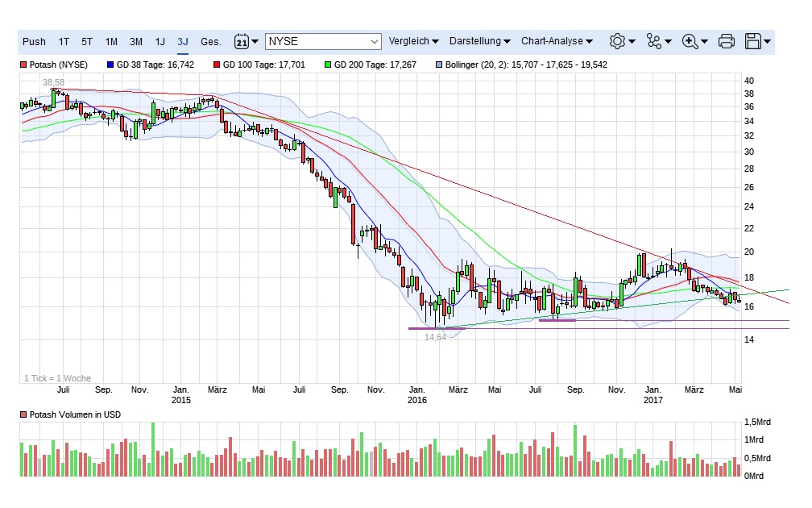812x508 pixels.
Task: Switch to the 1J time range
Action: click(x=159, y=41)
